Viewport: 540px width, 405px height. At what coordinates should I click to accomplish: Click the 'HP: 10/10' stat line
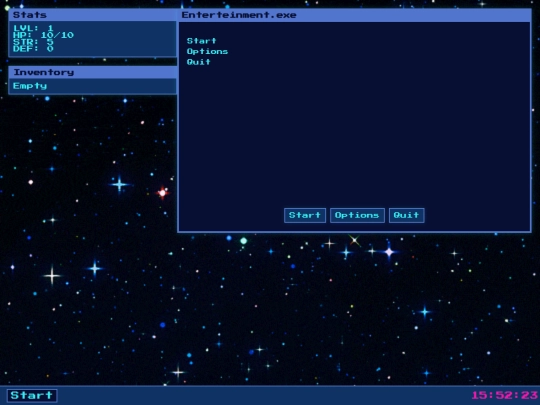click(x=43, y=35)
